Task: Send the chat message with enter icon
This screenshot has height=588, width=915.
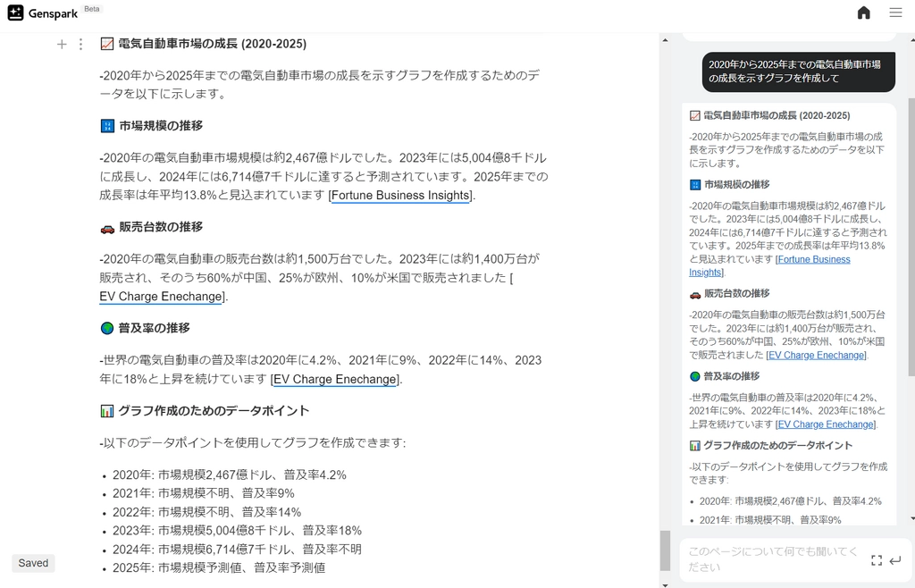Action: (895, 560)
